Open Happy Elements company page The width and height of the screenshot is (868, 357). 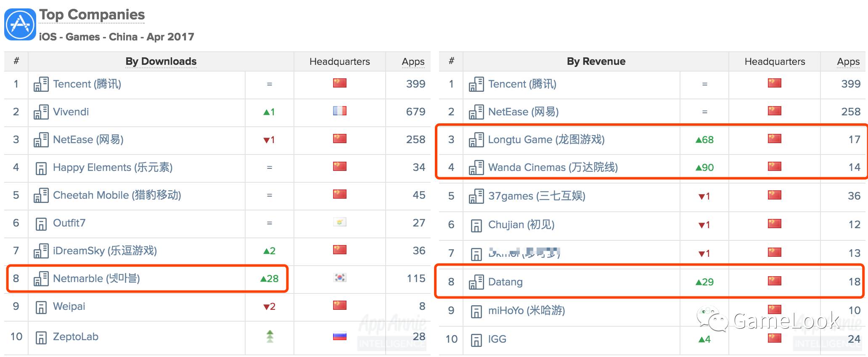(113, 168)
